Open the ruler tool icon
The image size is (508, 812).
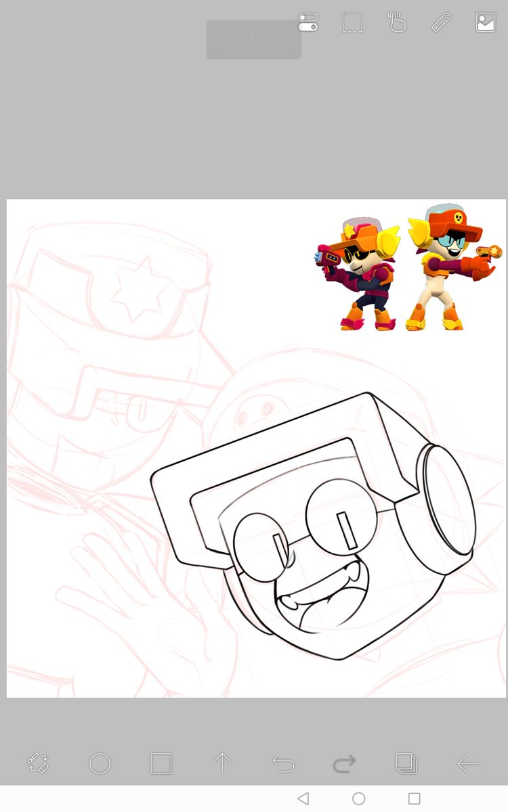[x=441, y=22]
